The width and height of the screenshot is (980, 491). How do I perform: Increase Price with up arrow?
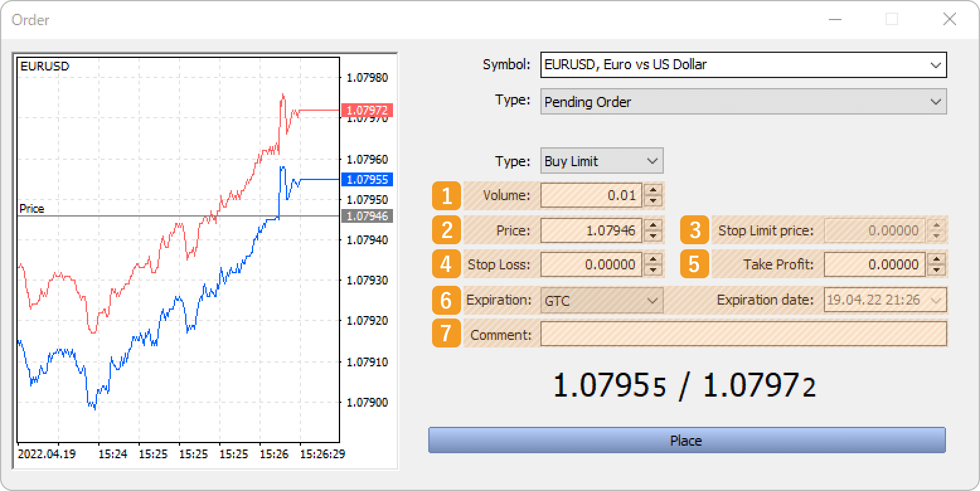pos(654,225)
